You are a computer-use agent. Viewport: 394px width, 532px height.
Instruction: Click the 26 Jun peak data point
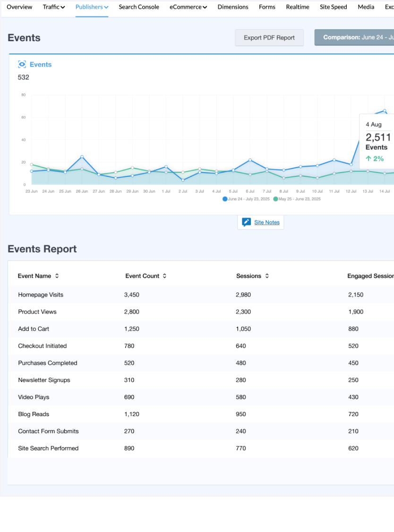point(82,157)
